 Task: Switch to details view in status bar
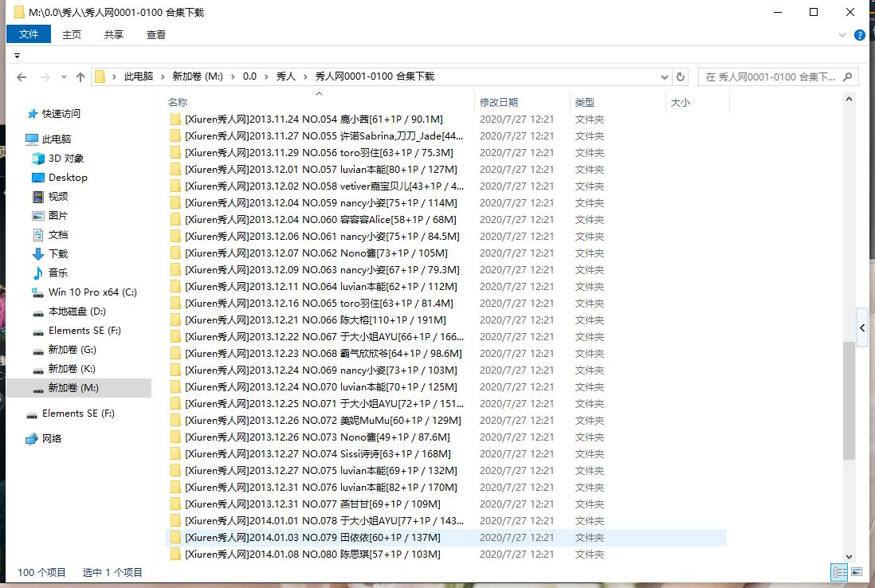tap(838, 572)
